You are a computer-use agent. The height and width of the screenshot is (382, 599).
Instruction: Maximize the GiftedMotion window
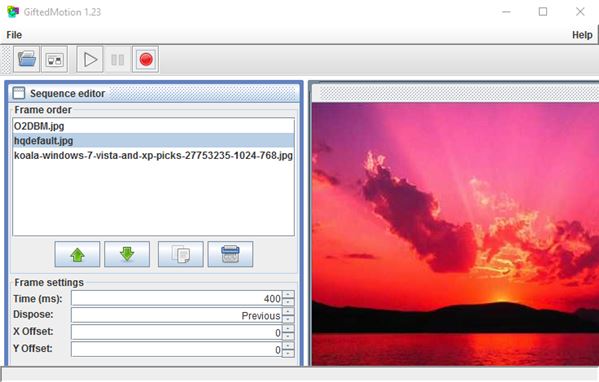click(x=543, y=12)
